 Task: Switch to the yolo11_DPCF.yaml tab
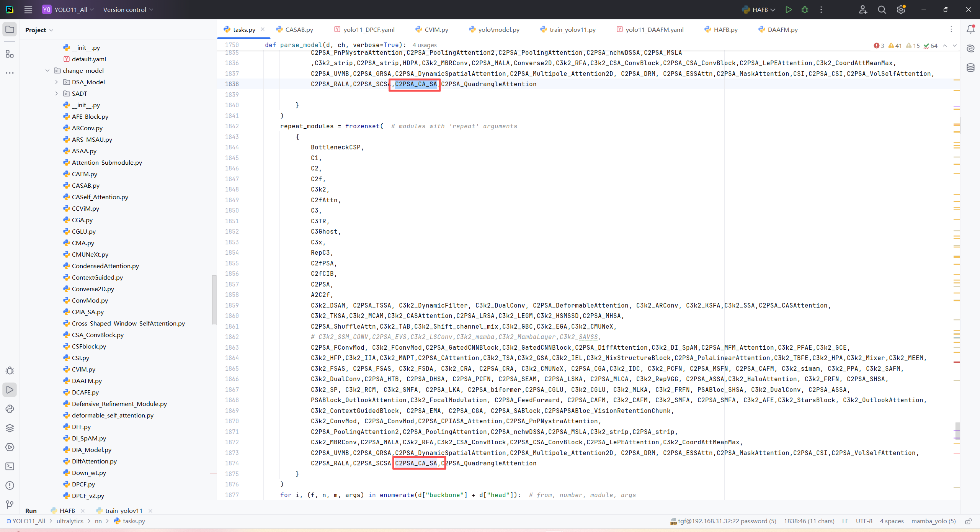point(369,29)
